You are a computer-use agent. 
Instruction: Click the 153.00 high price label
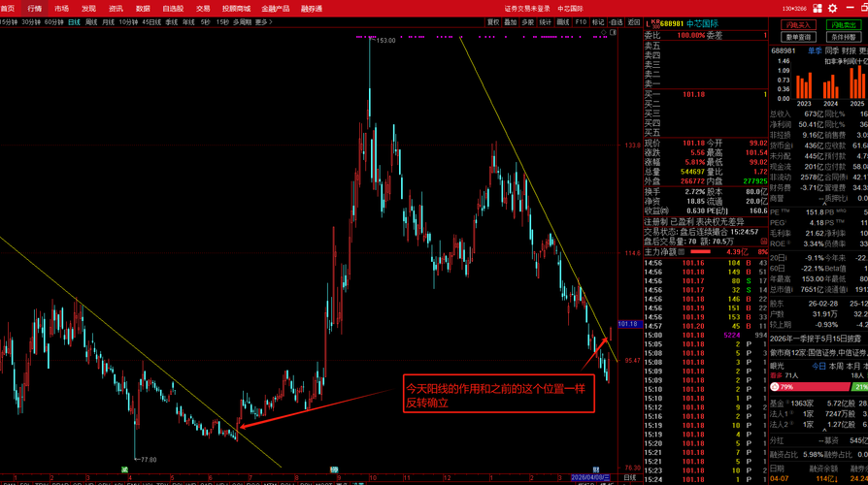385,41
